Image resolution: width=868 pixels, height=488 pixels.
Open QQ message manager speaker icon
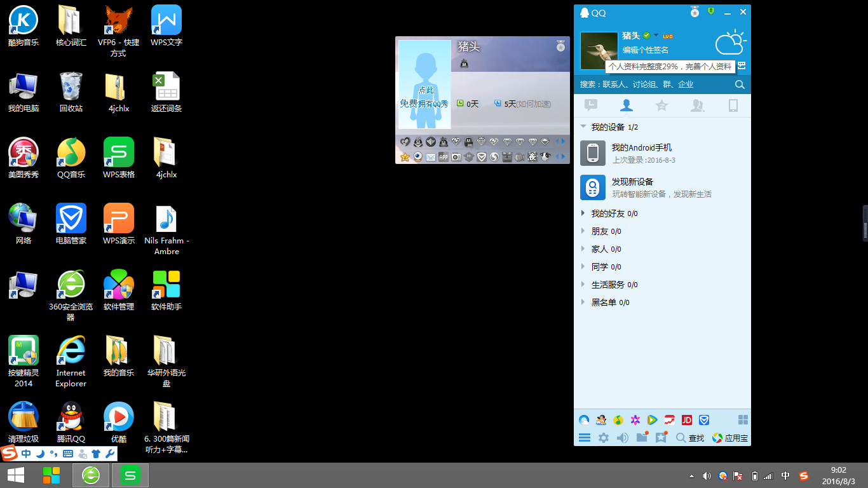[x=623, y=438]
